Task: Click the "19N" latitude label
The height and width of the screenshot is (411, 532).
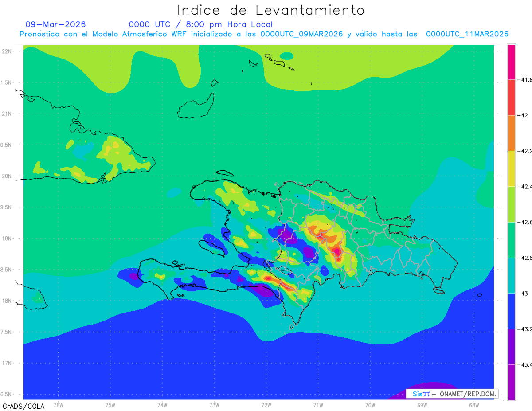Action: pos(7,238)
